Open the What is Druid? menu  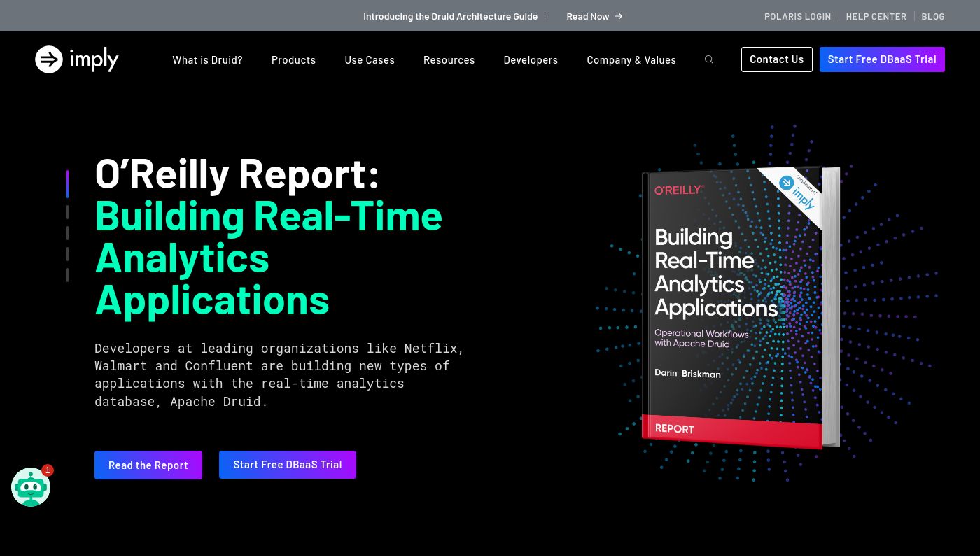coord(207,60)
